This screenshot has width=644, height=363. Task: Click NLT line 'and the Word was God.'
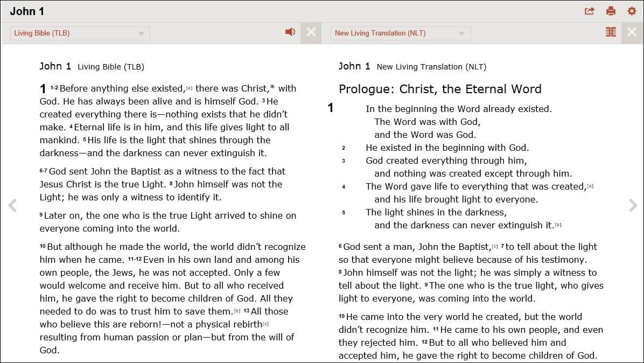425,135
